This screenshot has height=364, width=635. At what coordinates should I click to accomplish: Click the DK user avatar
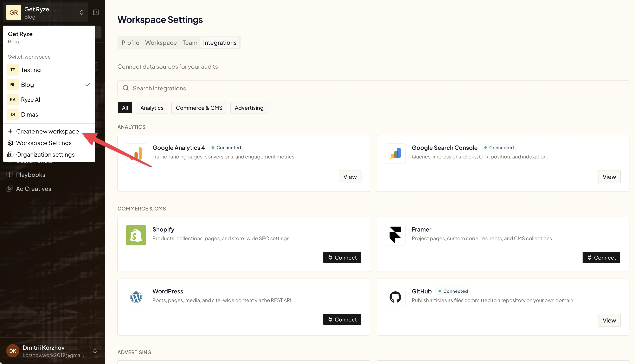(13, 351)
